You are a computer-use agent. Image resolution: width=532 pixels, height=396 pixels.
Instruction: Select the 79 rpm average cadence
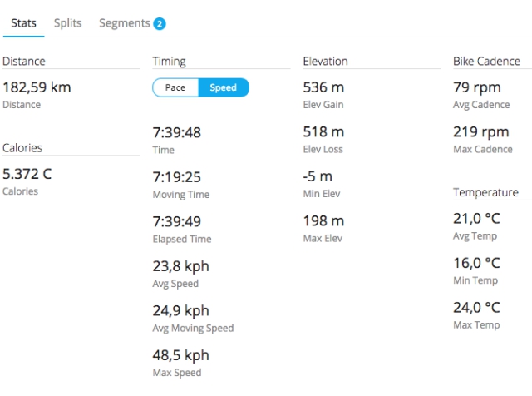(477, 87)
